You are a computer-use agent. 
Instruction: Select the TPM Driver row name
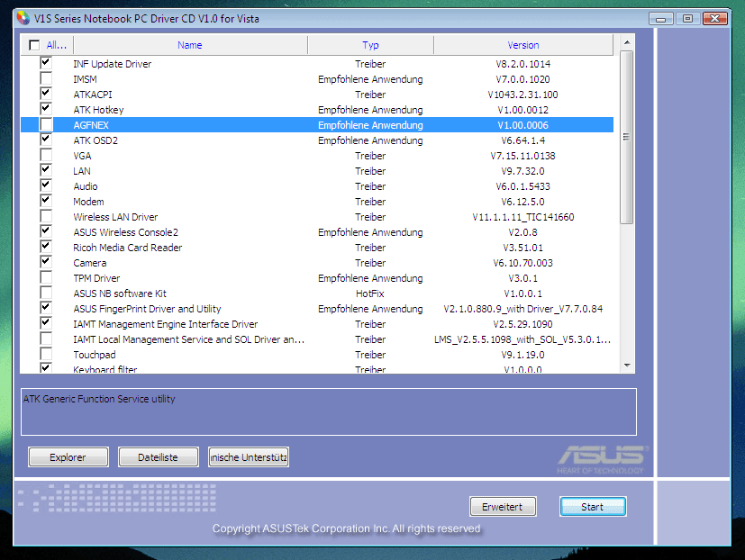click(x=96, y=278)
